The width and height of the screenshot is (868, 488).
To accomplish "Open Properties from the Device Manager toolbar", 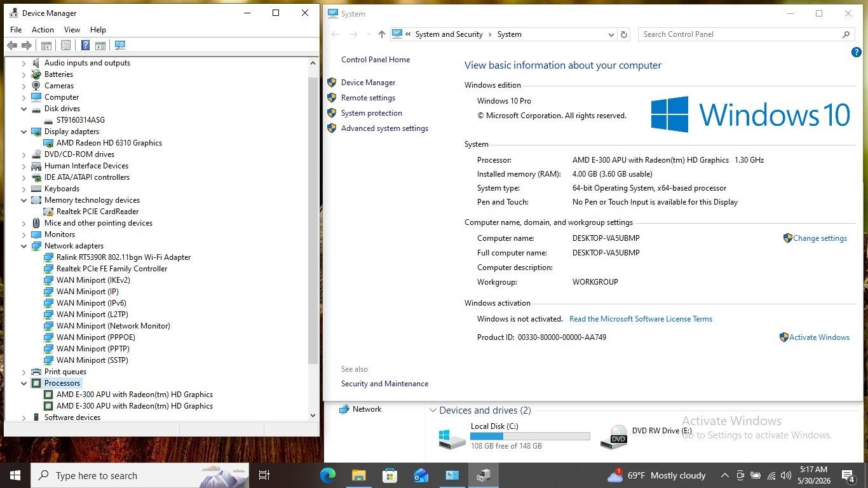I will (65, 45).
